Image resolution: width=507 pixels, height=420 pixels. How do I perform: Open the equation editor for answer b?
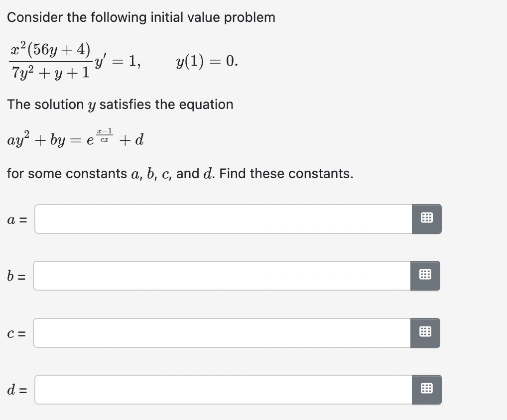point(425,276)
